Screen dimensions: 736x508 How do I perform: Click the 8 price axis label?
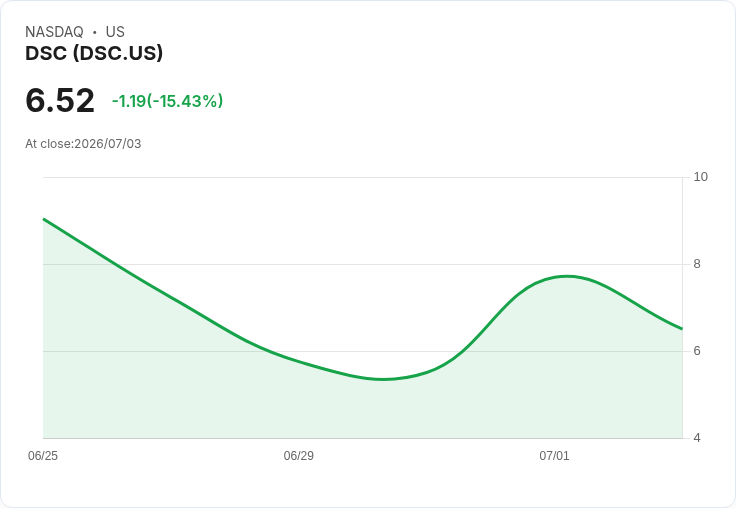(x=697, y=264)
